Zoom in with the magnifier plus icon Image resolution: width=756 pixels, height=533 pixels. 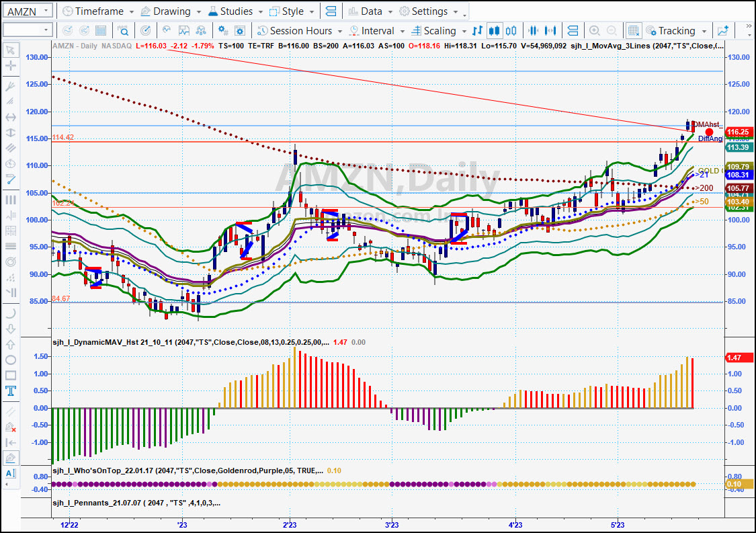point(595,31)
